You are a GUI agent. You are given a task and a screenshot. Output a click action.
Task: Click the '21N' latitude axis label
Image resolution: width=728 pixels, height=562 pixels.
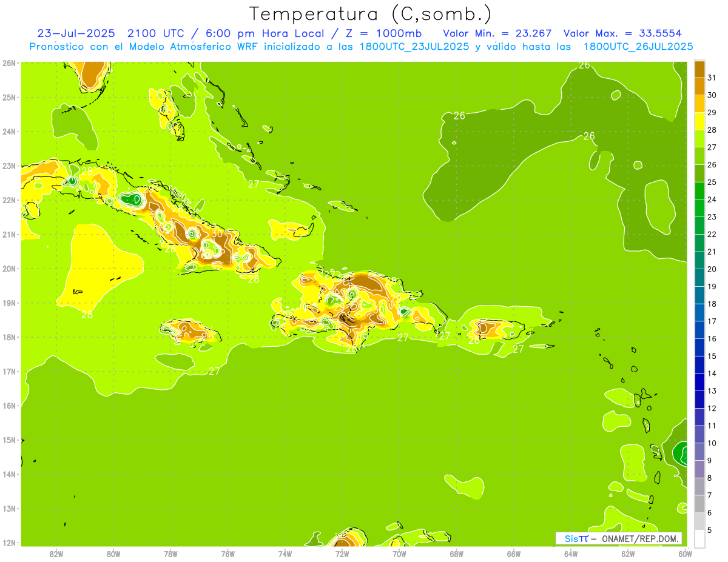click(x=9, y=234)
